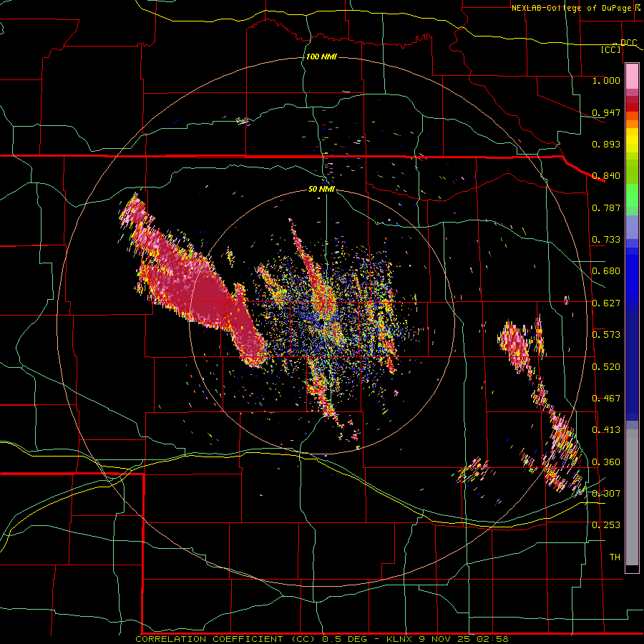Click the gray lower segment of the color bar
Screen dimensions: 644x644
click(632, 497)
